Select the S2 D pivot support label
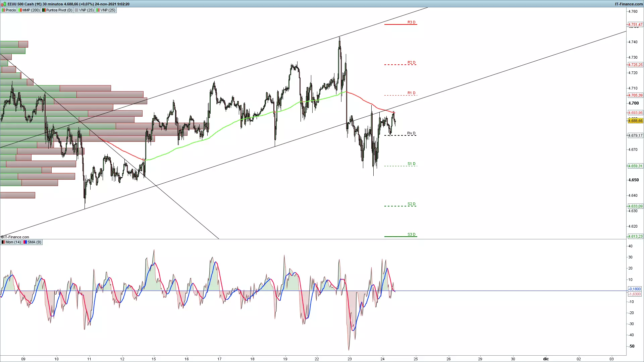Screen dimensions: 644x362 tap(411, 204)
